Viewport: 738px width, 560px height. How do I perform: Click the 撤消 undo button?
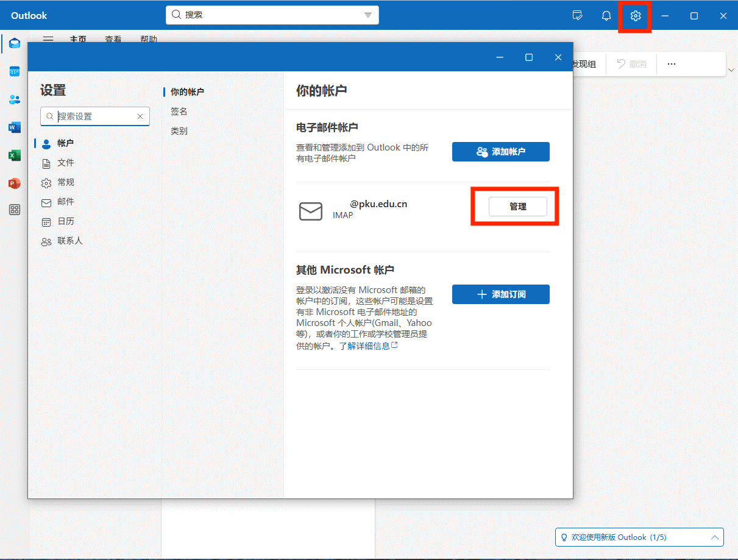(631, 64)
